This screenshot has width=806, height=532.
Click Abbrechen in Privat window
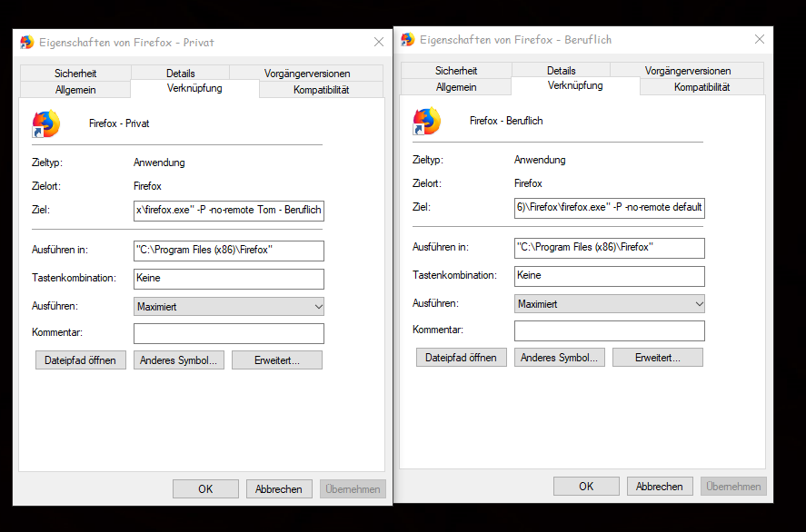279,489
